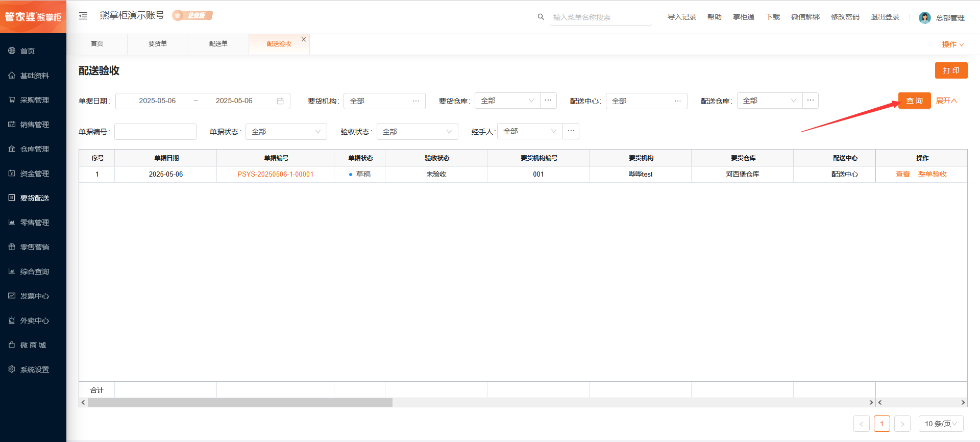
Task: Open the 要货仓库 dropdown
Action: pos(507,101)
